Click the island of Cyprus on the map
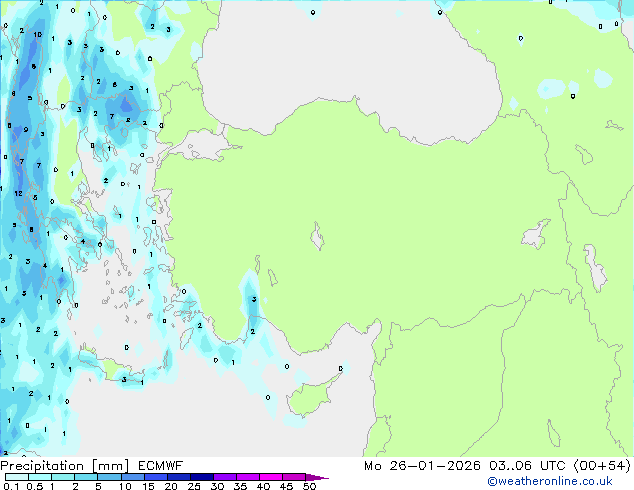Image resolution: width=634 pixels, height=490 pixels. (x=311, y=397)
